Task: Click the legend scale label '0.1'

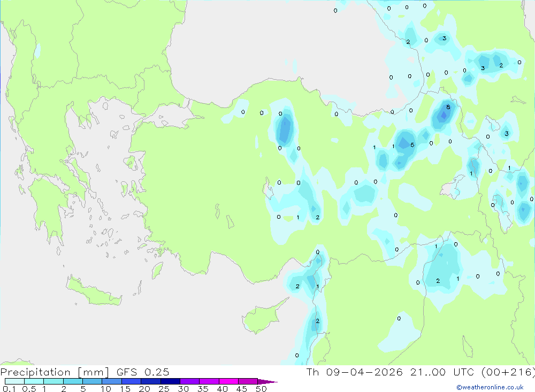Action: (9, 389)
